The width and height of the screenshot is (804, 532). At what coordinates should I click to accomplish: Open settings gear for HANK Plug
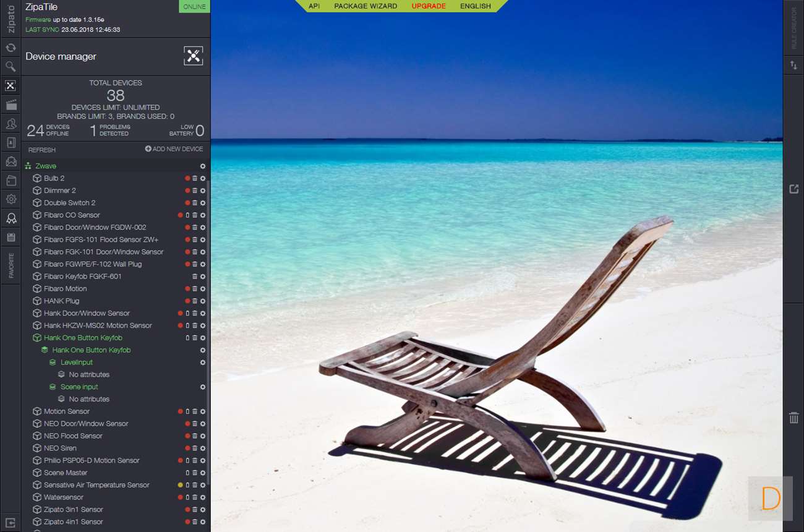coord(203,301)
